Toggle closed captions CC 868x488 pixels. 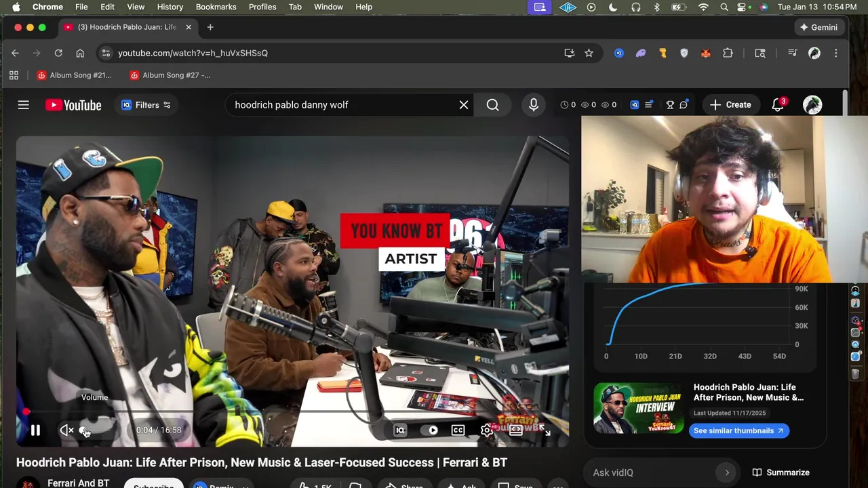click(x=458, y=430)
